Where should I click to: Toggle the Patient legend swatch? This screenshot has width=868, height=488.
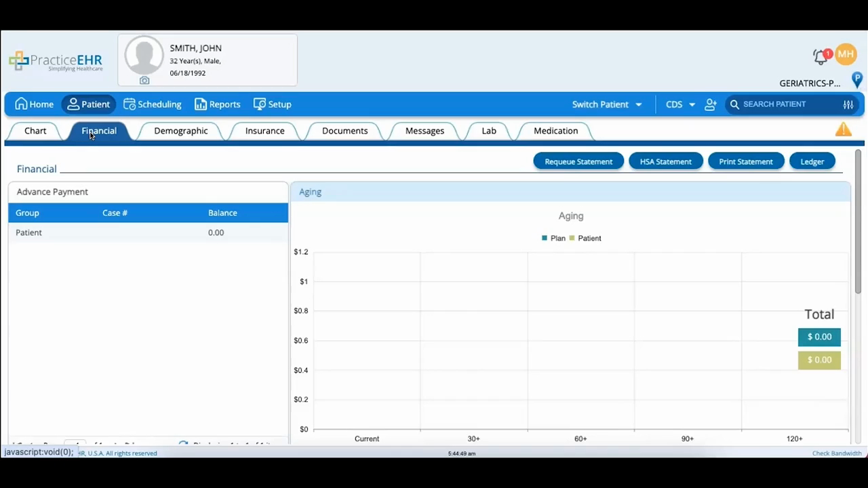click(x=572, y=238)
